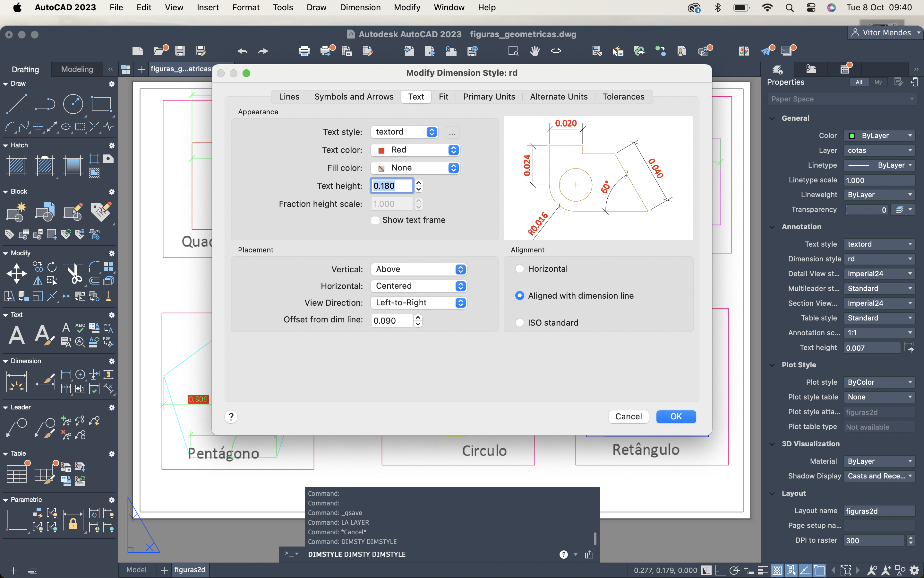This screenshot has height=578, width=924.
Task: Select the Line tool in Draw panel
Action: pos(16,104)
